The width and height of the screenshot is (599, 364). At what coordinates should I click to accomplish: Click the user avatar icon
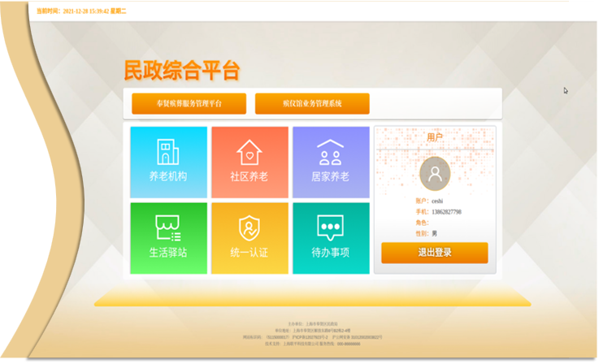click(x=435, y=174)
